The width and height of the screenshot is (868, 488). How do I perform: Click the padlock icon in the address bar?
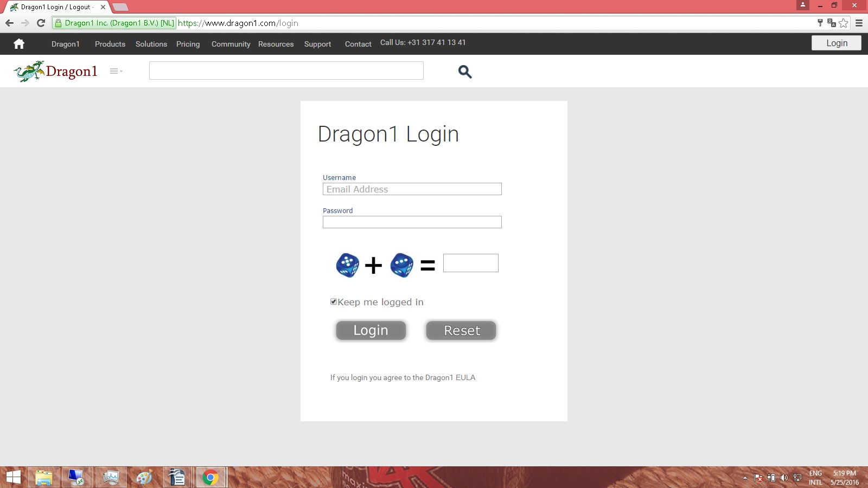(58, 23)
